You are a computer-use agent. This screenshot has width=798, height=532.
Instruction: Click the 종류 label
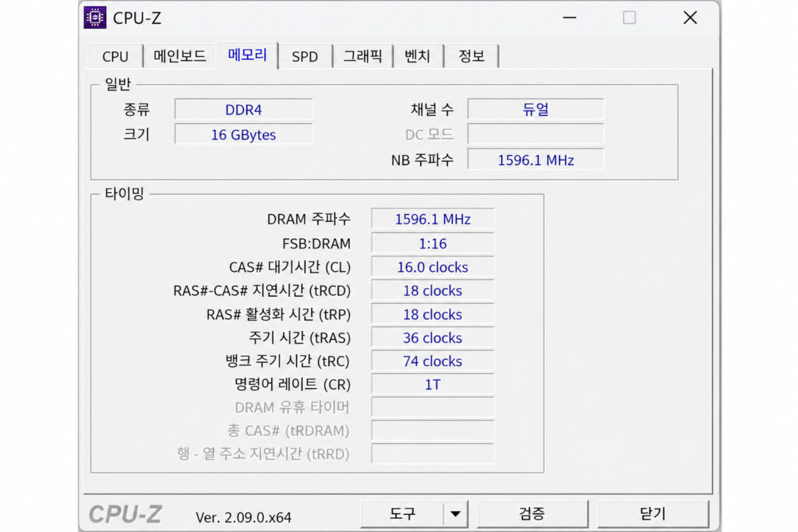(136, 109)
